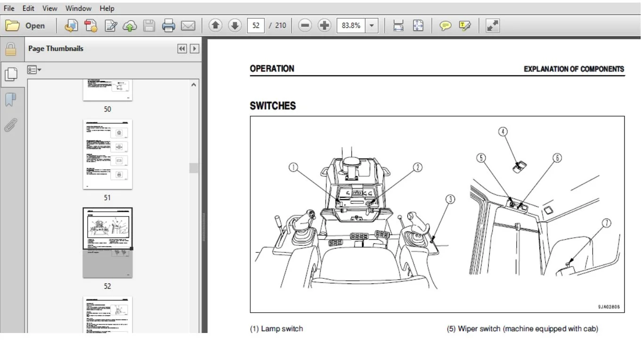Click the Open folder button
Screen dimensions: 644x341
coord(26,26)
